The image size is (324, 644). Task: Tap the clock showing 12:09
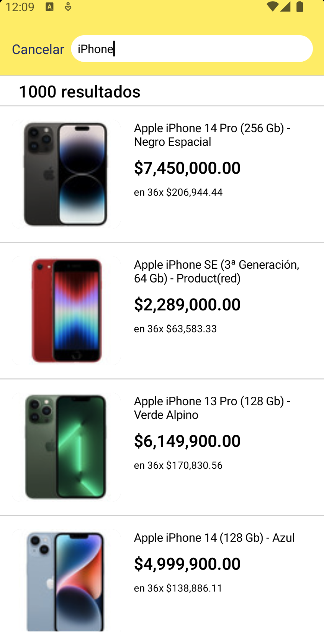click(x=20, y=7)
